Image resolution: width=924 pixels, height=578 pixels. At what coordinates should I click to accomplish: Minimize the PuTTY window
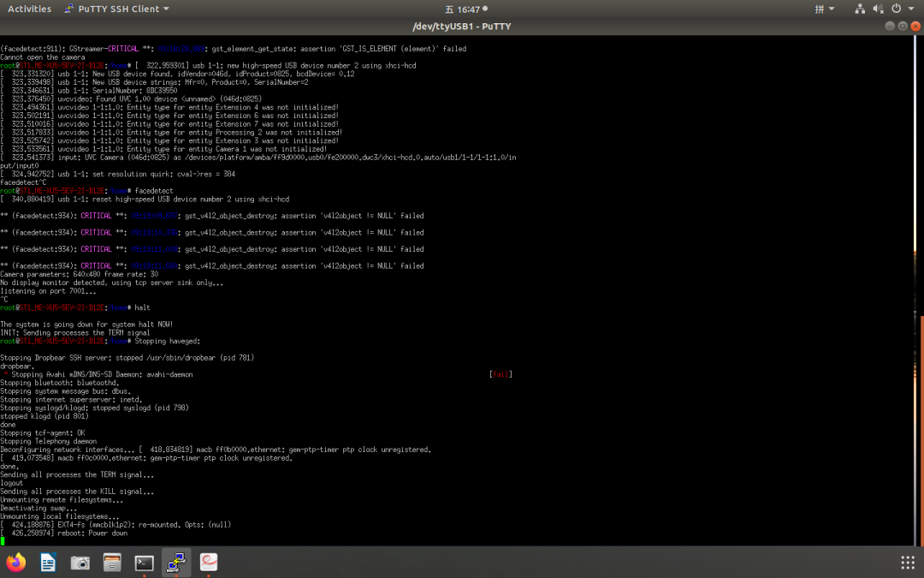[x=890, y=26]
